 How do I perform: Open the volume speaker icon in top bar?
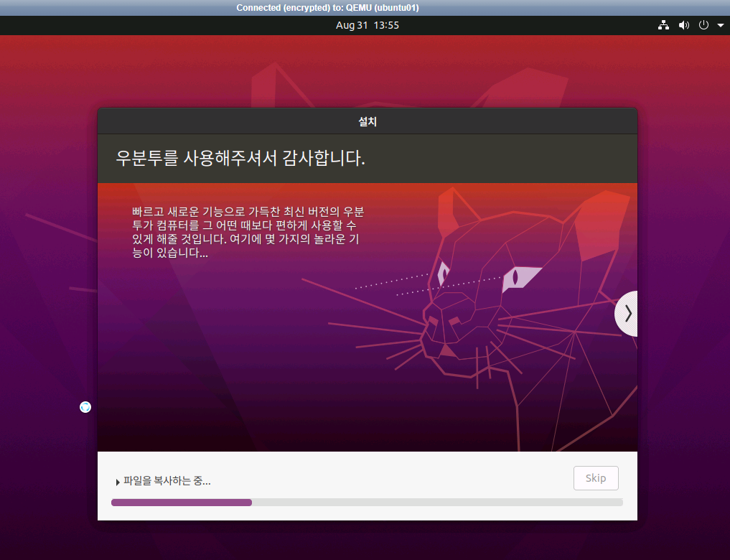click(683, 25)
